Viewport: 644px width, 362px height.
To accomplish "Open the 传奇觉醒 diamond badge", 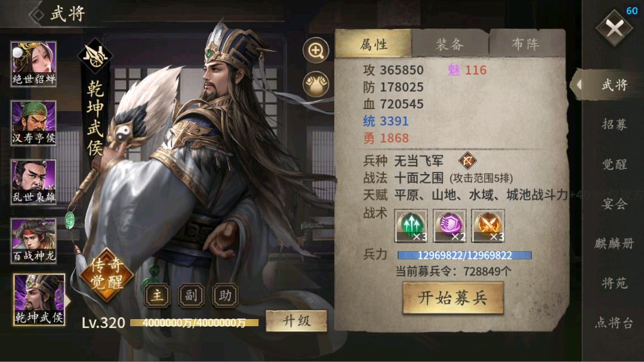I will (x=107, y=274).
